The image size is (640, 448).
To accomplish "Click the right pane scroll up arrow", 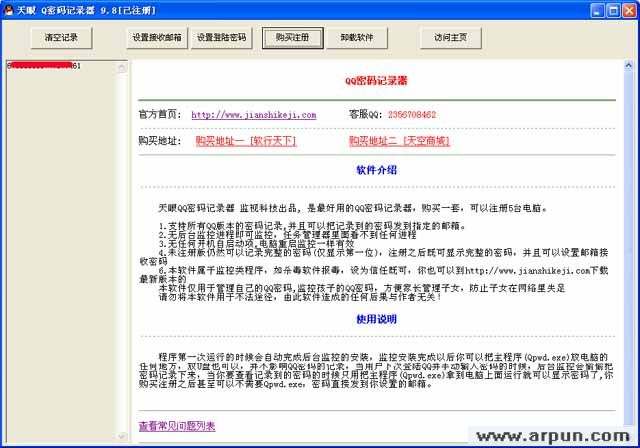I will [x=629, y=65].
